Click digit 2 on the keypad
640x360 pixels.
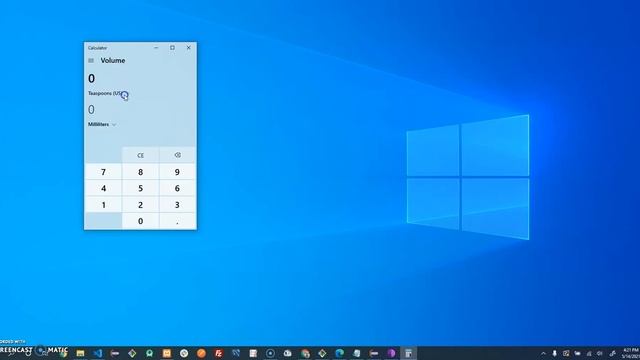tap(140, 204)
